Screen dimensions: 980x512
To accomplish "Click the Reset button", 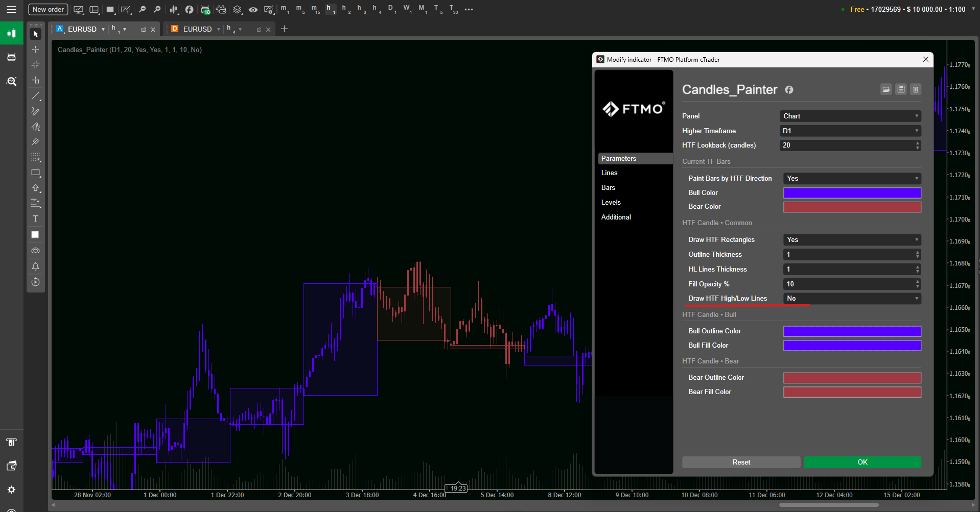I will point(741,462).
